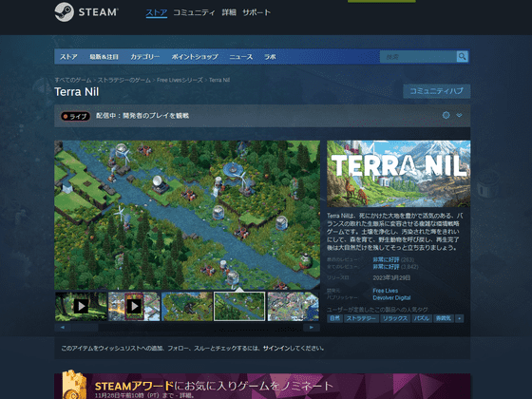This screenshot has height=399, width=532.
Task: Expand the broadcast section chevron
Action: click(459, 115)
